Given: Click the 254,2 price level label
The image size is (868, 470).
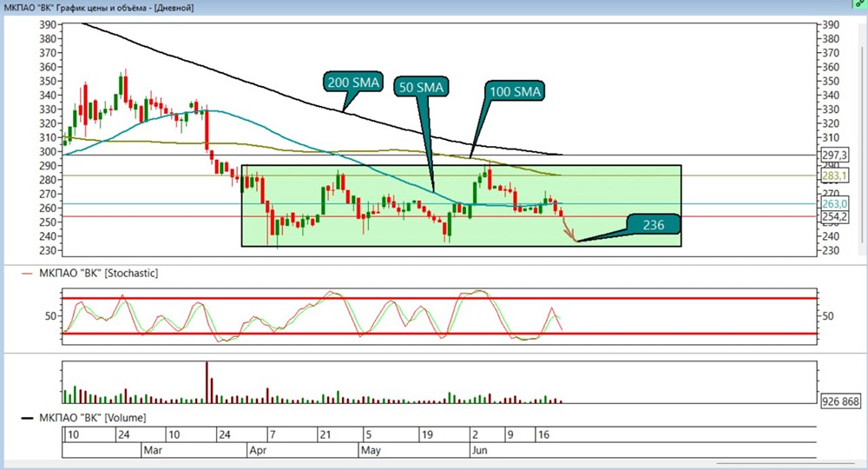Looking at the screenshot, I should tap(834, 216).
